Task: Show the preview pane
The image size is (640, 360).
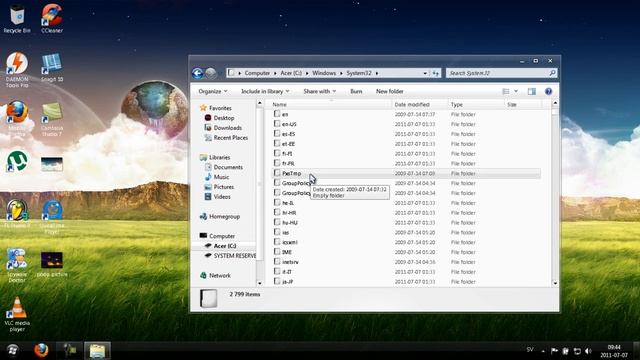Action: tap(531, 91)
